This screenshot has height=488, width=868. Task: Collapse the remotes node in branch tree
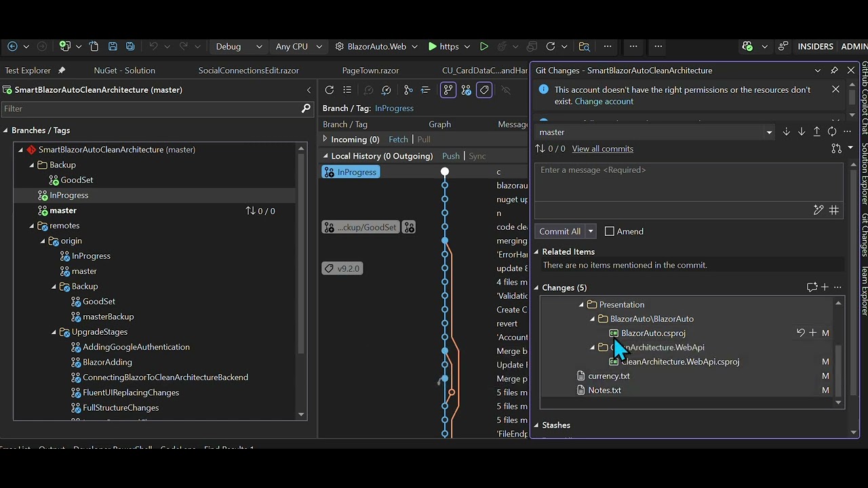coord(31,226)
